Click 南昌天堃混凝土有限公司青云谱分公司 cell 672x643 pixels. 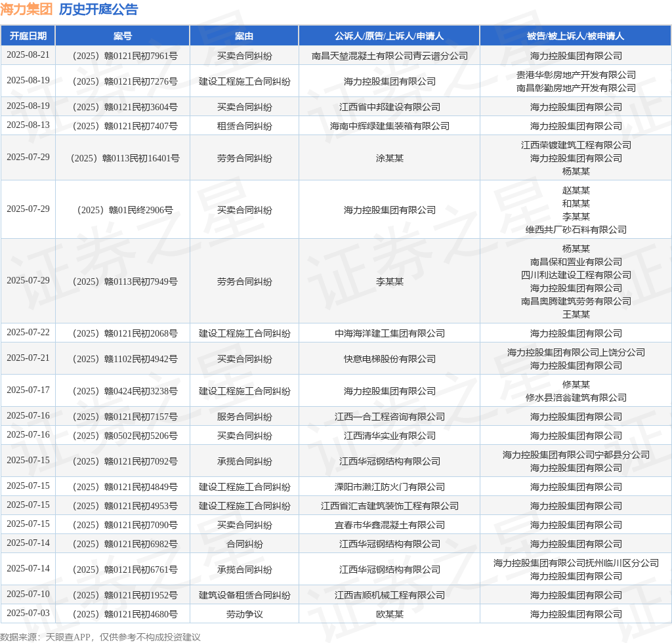coord(390,56)
